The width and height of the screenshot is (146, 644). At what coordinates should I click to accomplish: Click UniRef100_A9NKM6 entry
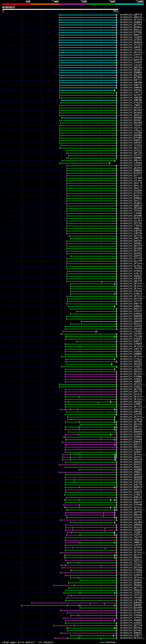click(x=131, y=88)
